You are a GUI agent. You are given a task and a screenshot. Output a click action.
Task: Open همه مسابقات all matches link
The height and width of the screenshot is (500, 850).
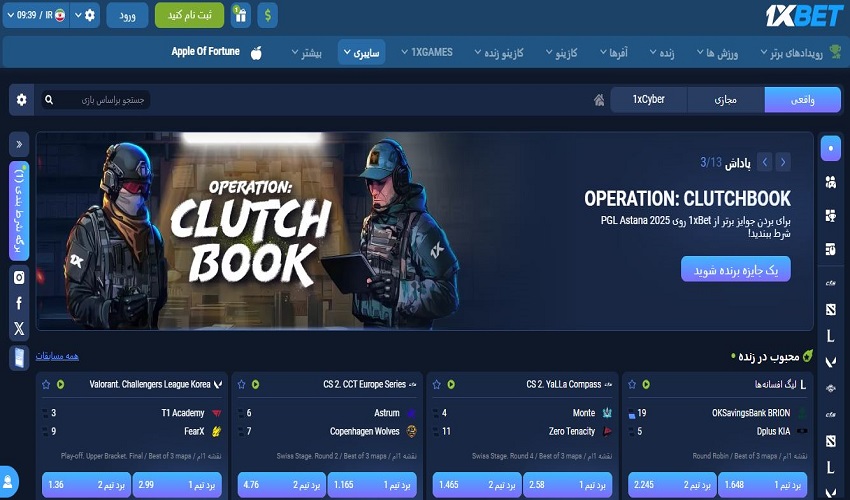coord(57,356)
